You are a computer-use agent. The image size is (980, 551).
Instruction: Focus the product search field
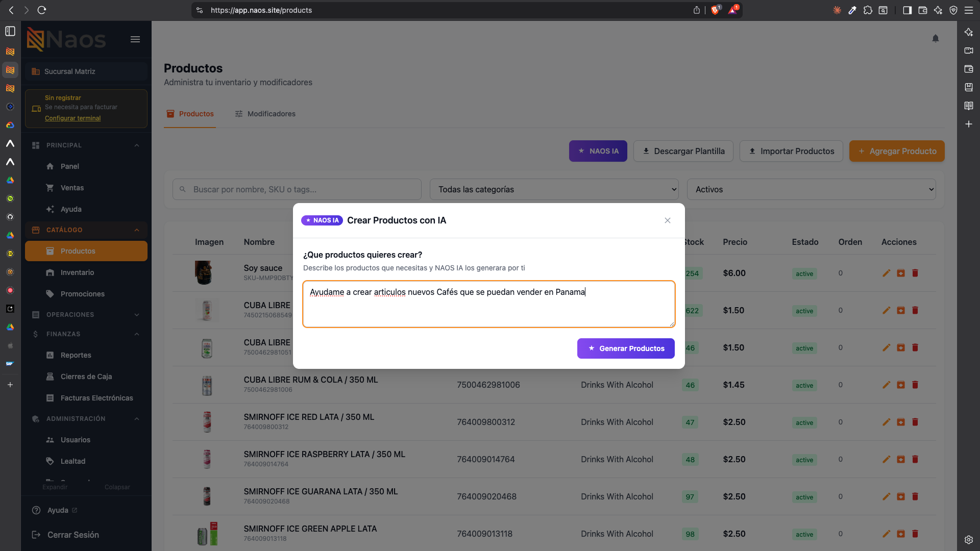[297, 189]
